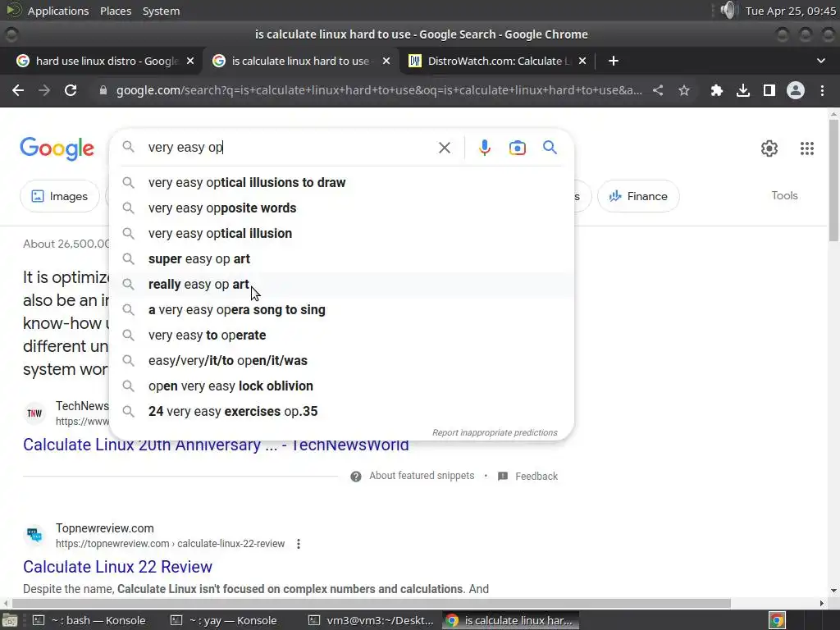The height and width of the screenshot is (630, 840).
Task: Click the Chrome address bar URL
Action: 378,90
